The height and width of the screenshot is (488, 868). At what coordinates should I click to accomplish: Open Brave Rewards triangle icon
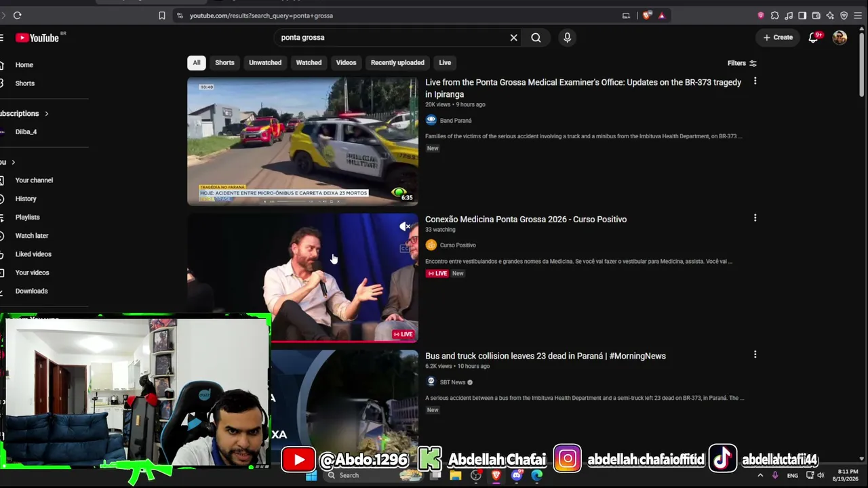point(662,16)
